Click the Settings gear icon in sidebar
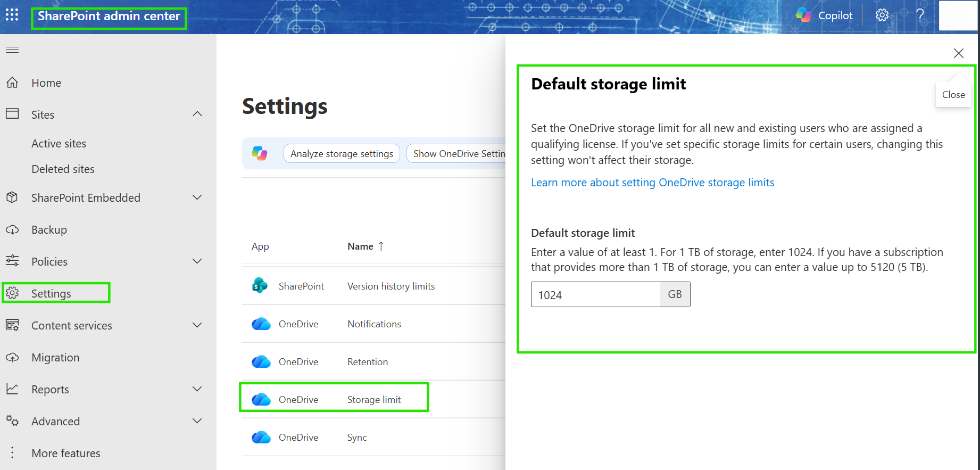The height and width of the screenshot is (470, 980). [12, 293]
